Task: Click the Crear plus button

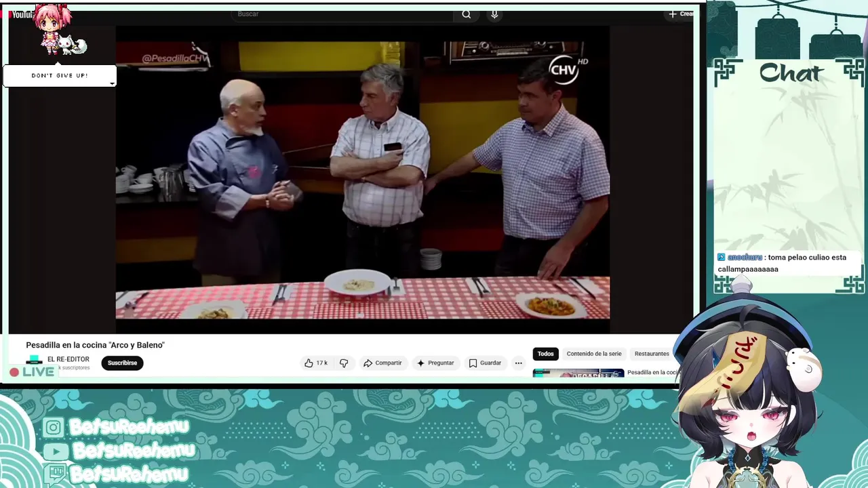Action: (x=681, y=14)
